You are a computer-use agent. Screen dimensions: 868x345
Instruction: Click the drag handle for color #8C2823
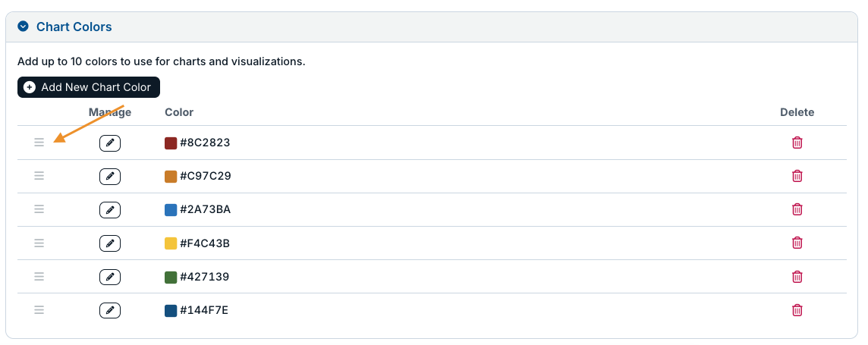pos(39,143)
